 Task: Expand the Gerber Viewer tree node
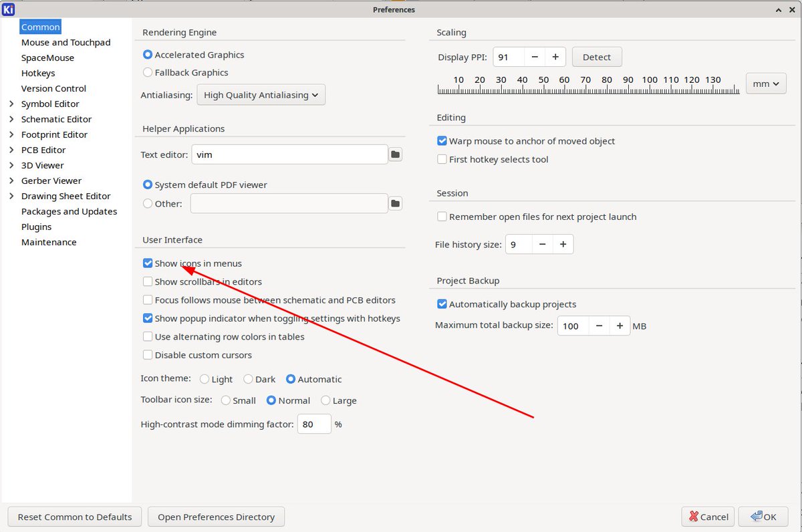point(11,180)
